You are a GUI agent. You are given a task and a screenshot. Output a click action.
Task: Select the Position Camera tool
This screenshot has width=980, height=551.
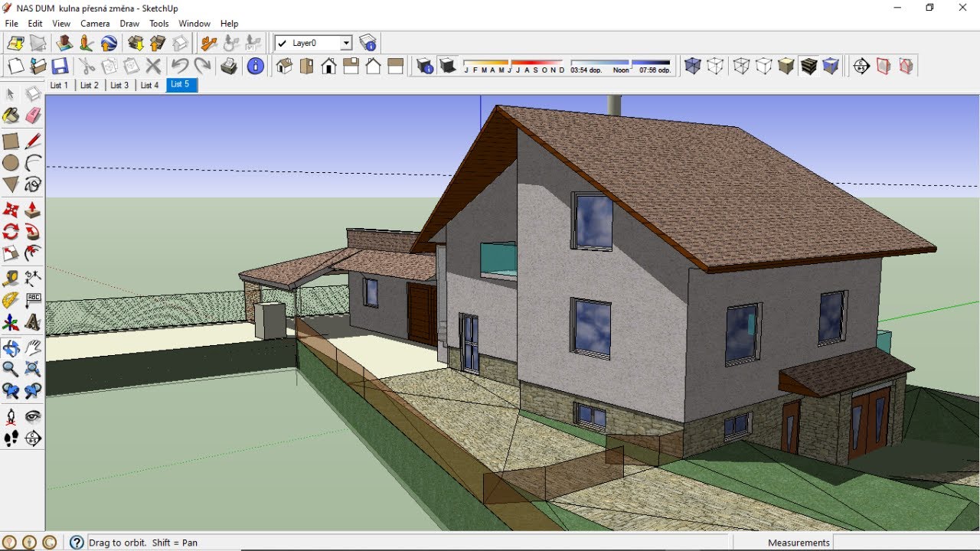(x=11, y=417)
